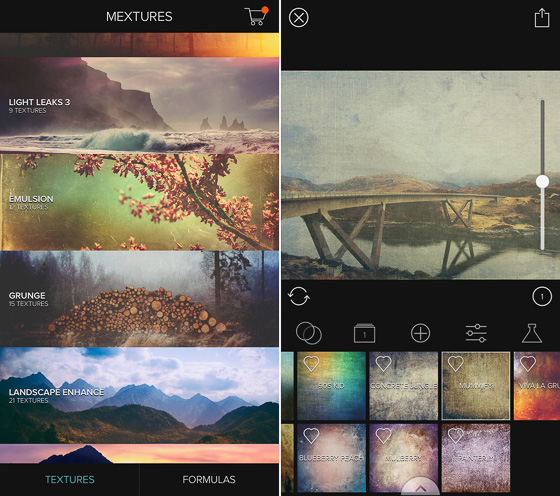Open the Light Leaks 3 pack
560x496 pixels.
click(139, 105)
